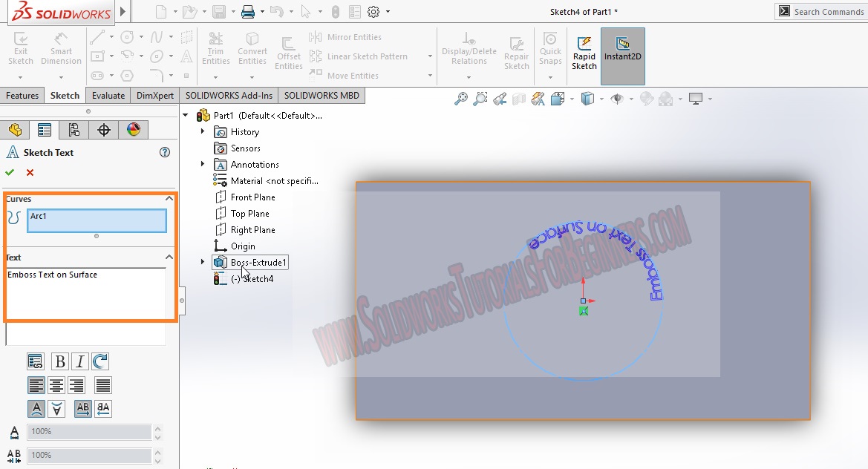
Task: Click the Convert Entities tool
Action: click(x=252, y=50)
